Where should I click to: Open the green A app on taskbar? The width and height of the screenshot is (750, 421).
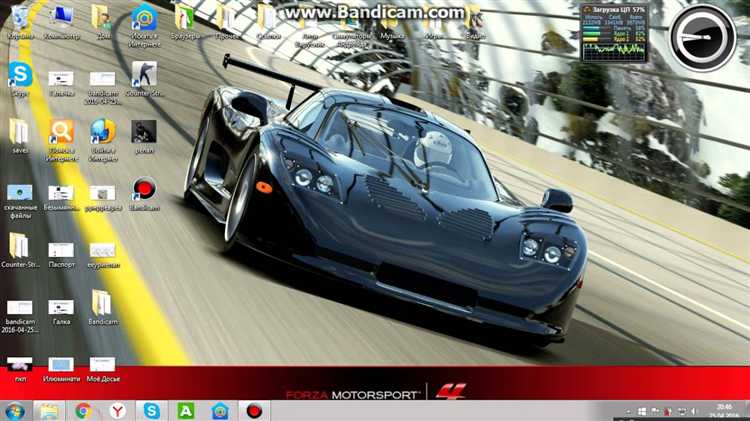coord(186,411)
